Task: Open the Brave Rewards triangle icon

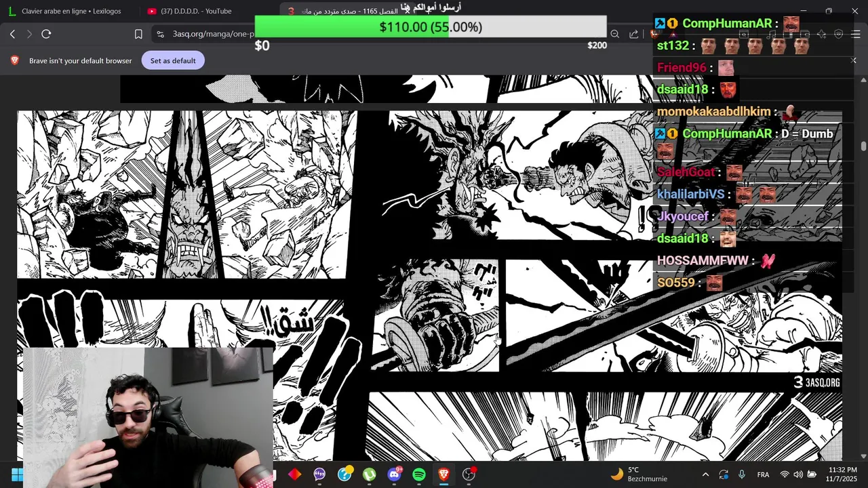Action: [673, 34]
